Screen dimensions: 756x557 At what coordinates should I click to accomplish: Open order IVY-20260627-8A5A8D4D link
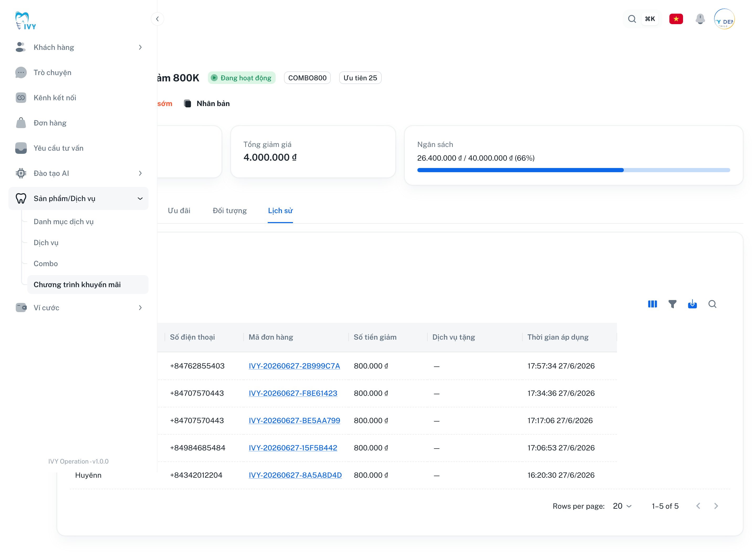(x=295, y=475)
